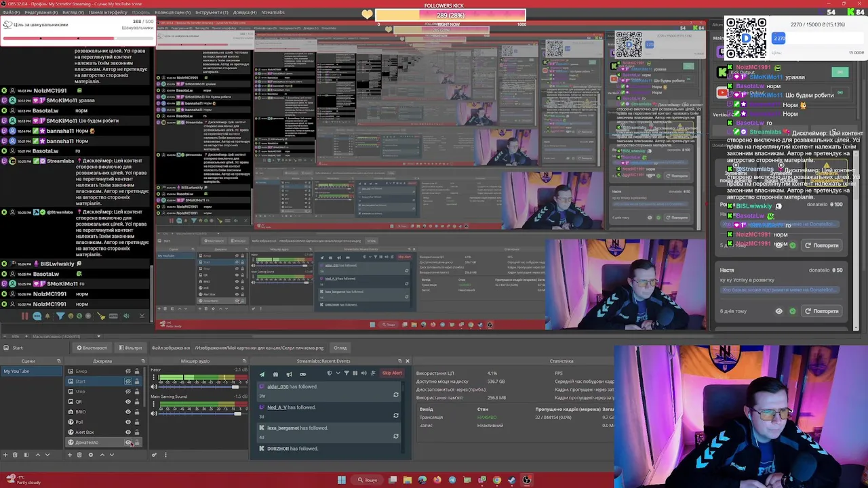Hide the Poll source
This screenshot has width=868, height=488.
[128, 422]
